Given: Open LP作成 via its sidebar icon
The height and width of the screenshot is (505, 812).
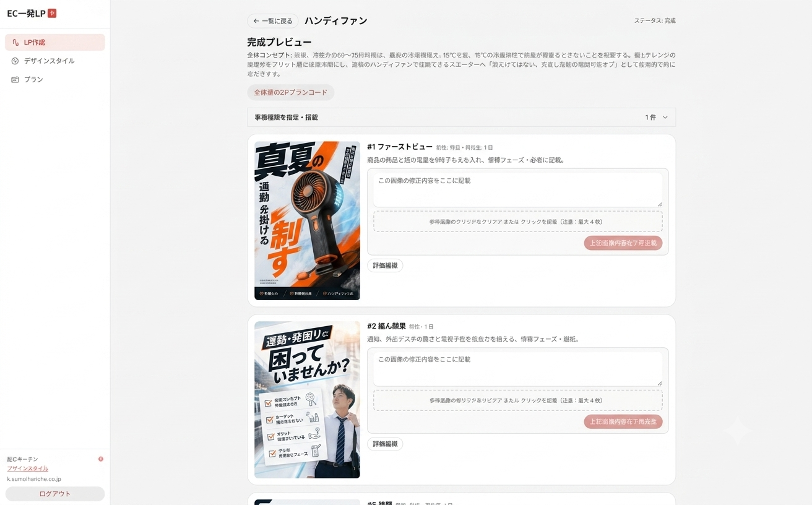Looking at the screenshot, I should pos(15,43).
